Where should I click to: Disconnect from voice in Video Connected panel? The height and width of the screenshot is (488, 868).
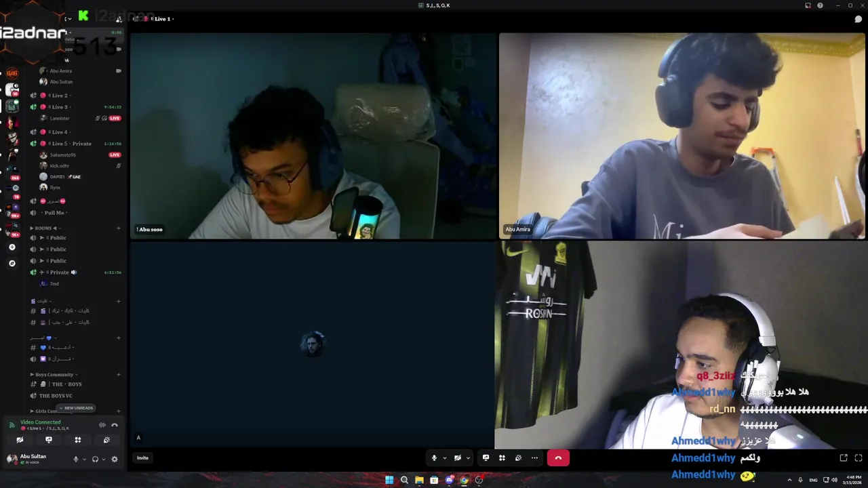click(115, 425)
